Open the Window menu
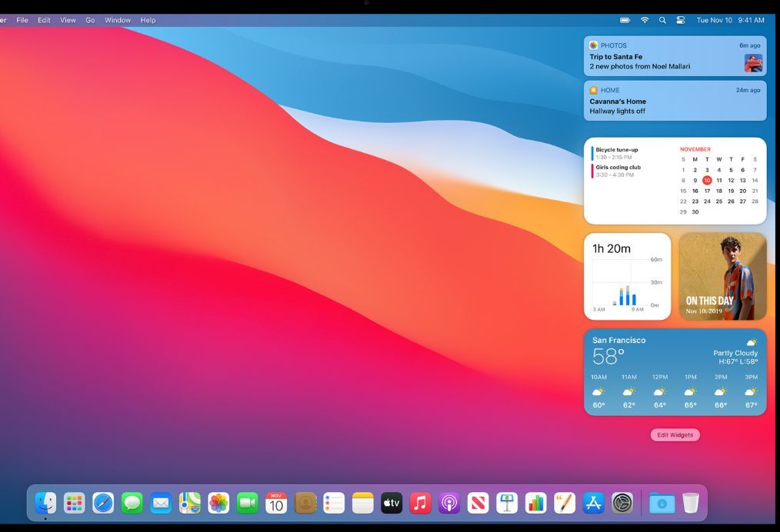Screen dimensions: 780x532 (118, 20)
